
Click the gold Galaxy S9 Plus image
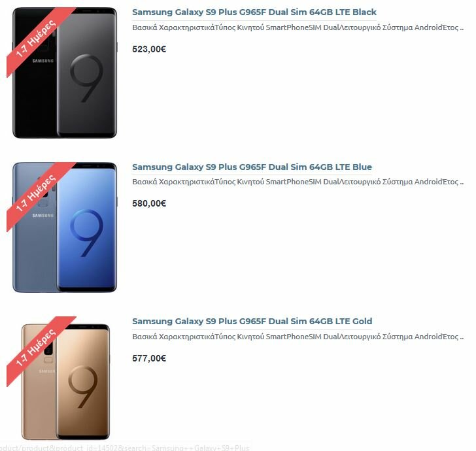[65, 382]
